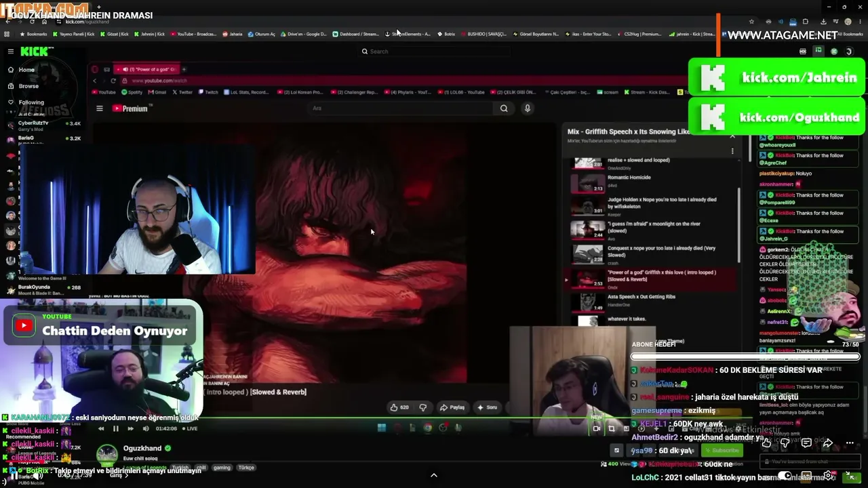
Task: Open the browser three-dot menu
Action: click(860, 22)
